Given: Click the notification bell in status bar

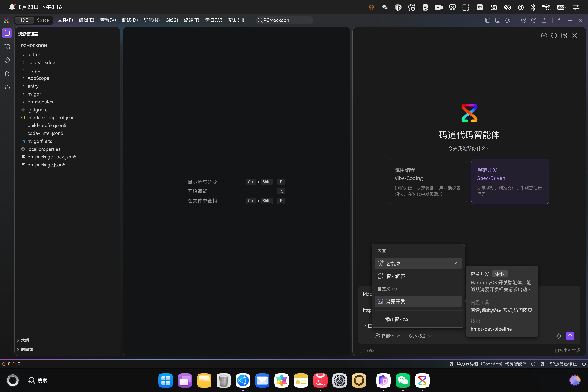Looking at the screenshot, I should tap(584, 364).
